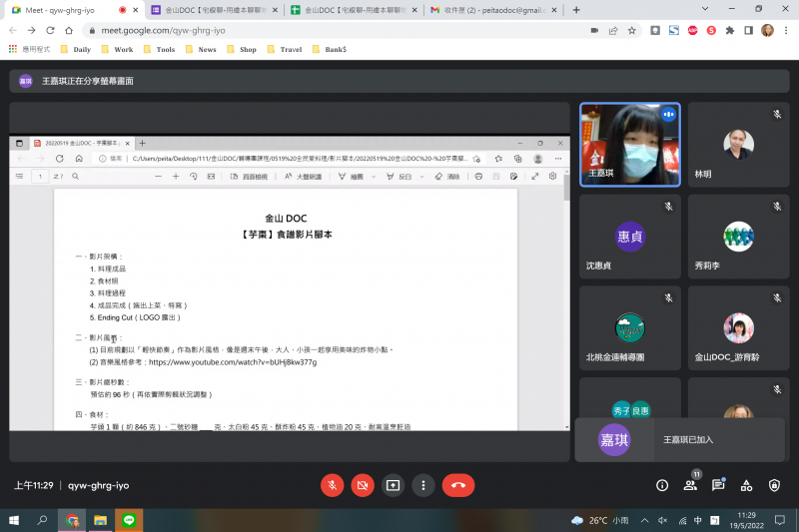Viewport: 799px width, 532px height.
Task: Open Meet more options menu
Action: 424,485
